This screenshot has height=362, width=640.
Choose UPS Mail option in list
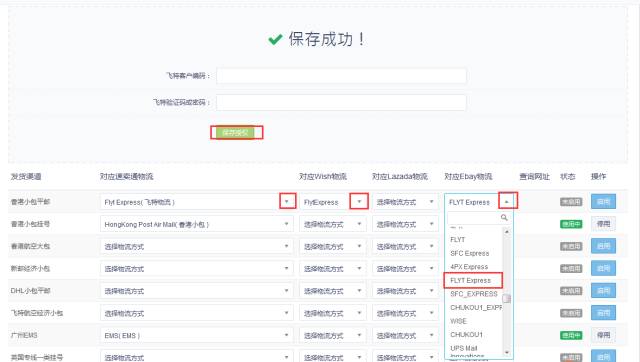pyautogui.click(x=464, y=348)
